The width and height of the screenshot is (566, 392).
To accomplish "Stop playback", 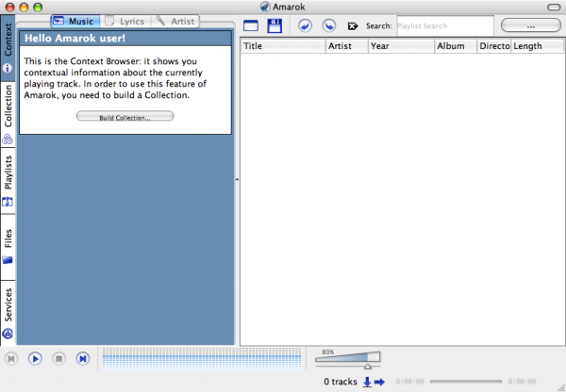I will coord(58,359).
